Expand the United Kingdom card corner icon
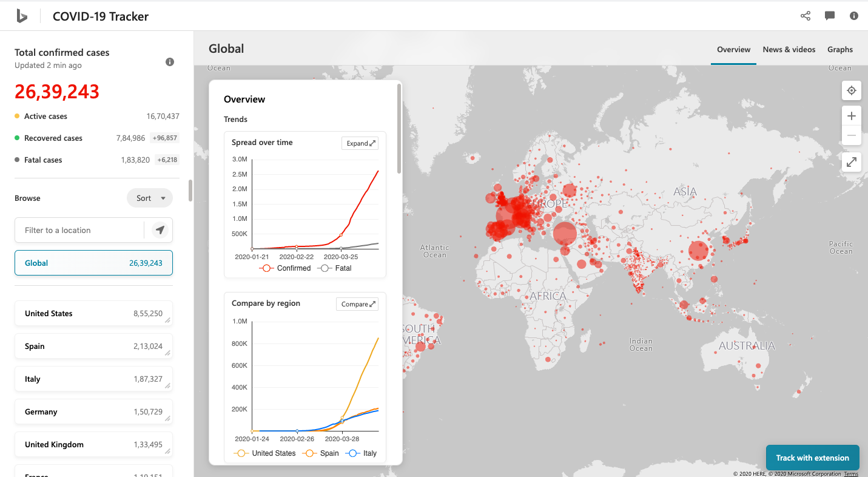The image size is (868, 477). coord(167,452)
